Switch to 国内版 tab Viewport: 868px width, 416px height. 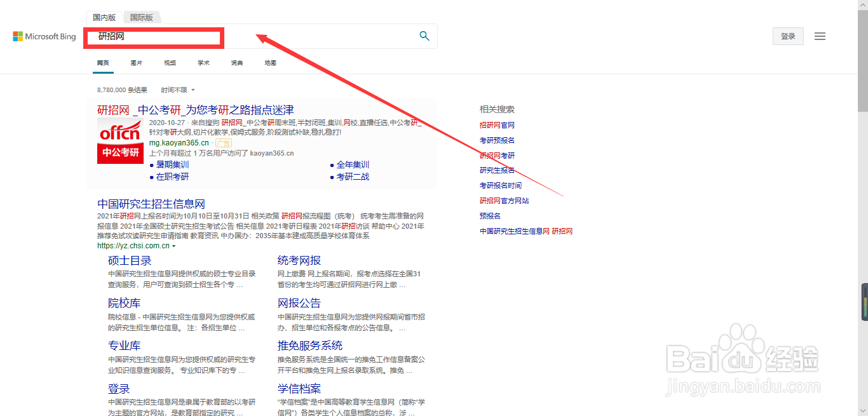point(104,17)
